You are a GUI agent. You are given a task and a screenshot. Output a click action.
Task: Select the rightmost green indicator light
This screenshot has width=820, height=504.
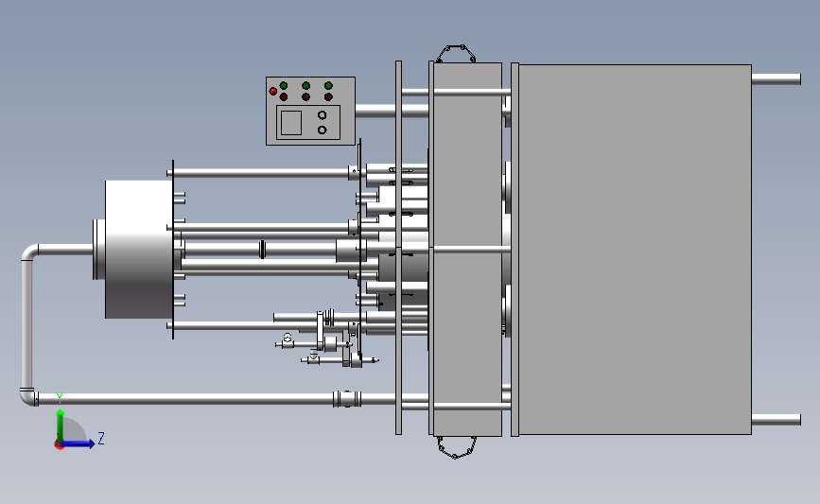(328, 85)
